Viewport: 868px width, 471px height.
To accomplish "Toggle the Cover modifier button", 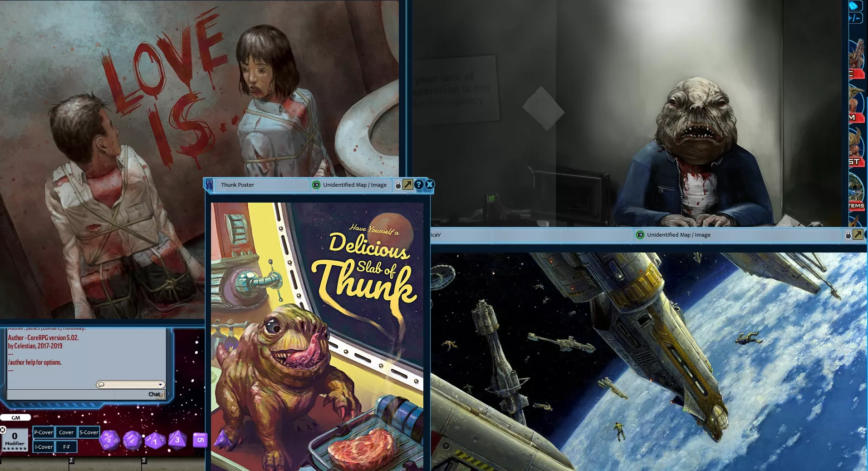I will (66, 432).
